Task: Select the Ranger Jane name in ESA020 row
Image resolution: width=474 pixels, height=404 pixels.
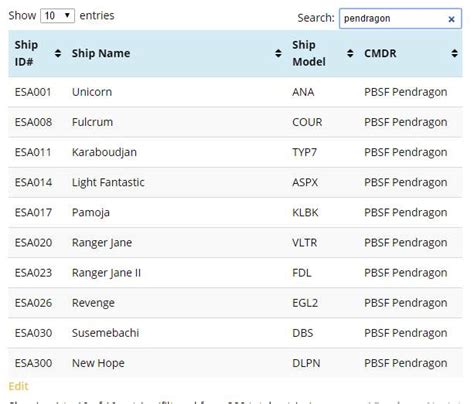Action: tap(102, 243)
